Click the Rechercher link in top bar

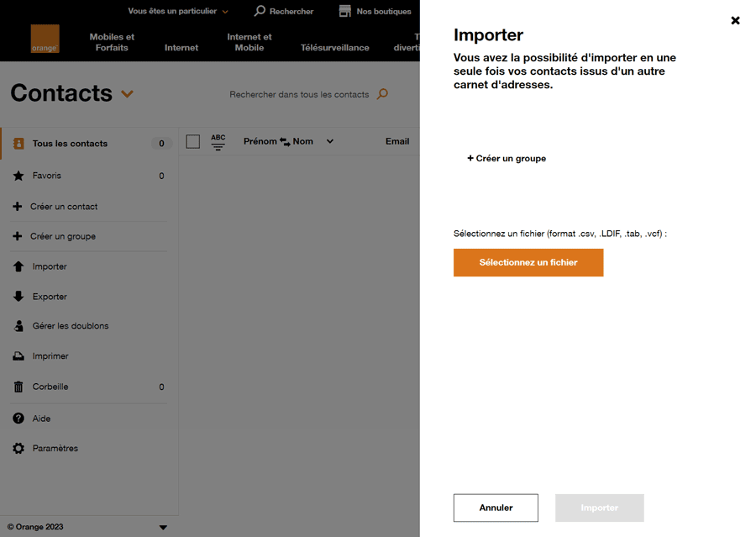291,11
